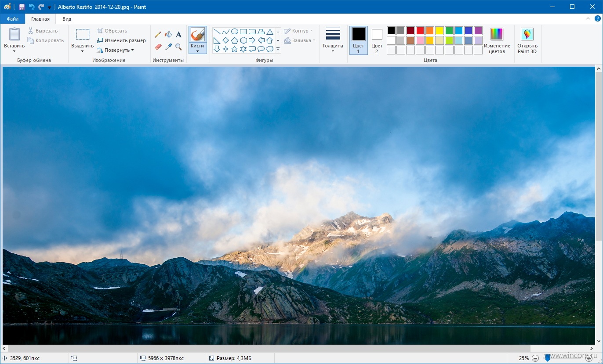Click the Redo arrow in title bar
This screenshot has width=603, height=364.
point(41,7)
